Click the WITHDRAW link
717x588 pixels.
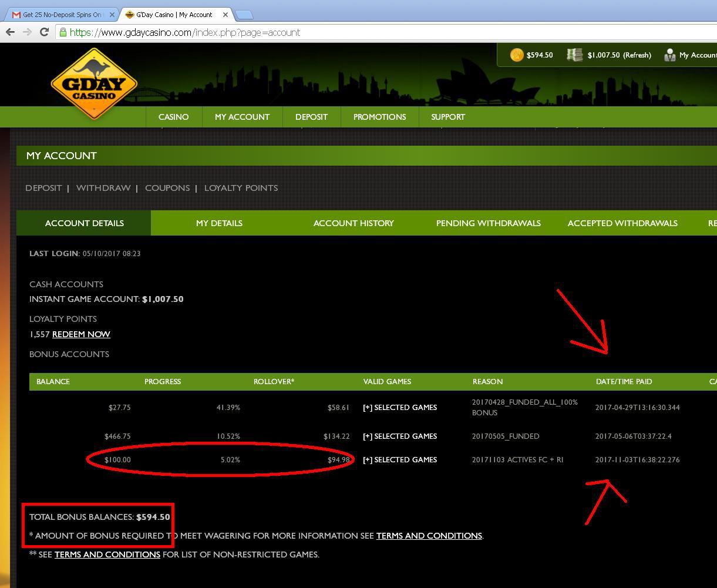click(103, 188)
